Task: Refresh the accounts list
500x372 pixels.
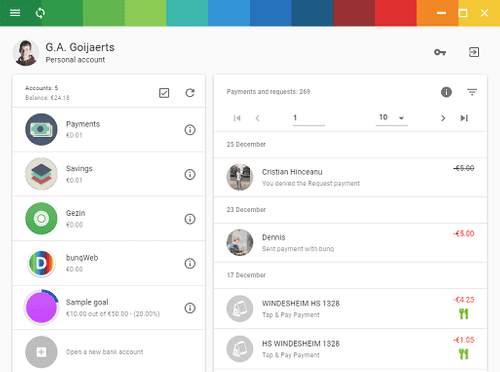Action: tap(190, 93)
